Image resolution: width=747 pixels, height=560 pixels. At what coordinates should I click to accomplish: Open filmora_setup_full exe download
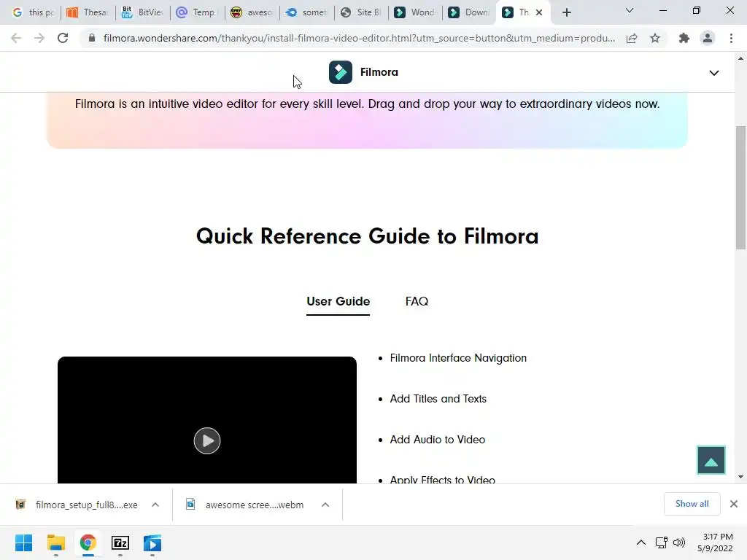(x=77, y=505)
